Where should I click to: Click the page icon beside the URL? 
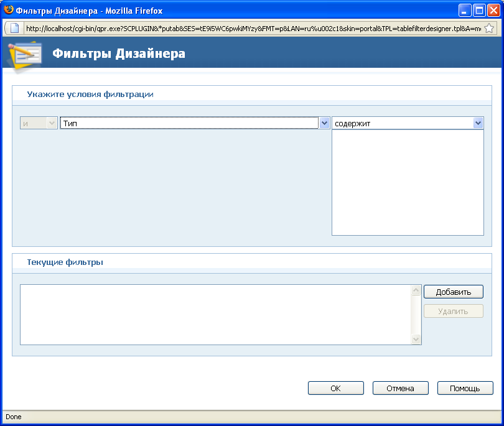(x=14, y=28)
